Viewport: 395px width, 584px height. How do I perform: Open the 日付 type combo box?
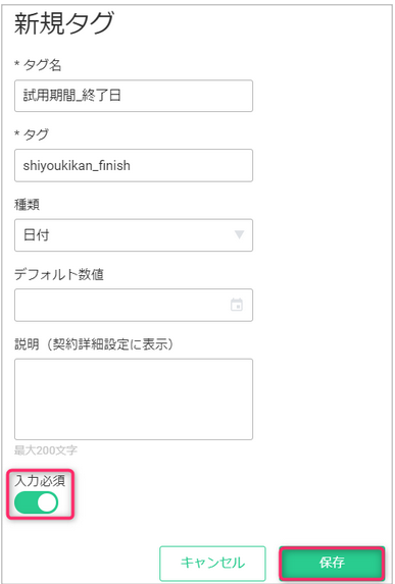click(133, 235)
